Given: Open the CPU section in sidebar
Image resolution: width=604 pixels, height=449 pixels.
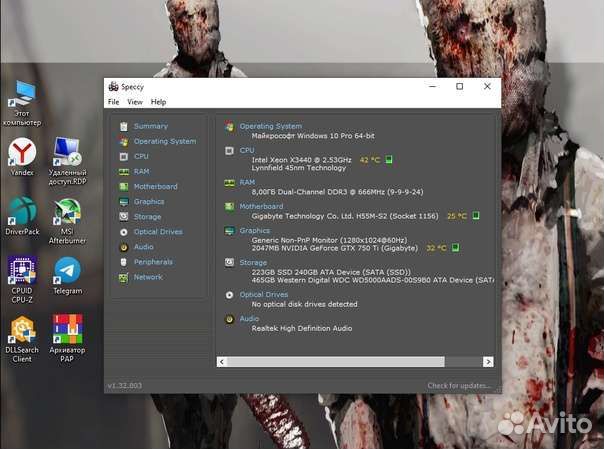Looking at the screenshot, I should coord(141,156).
